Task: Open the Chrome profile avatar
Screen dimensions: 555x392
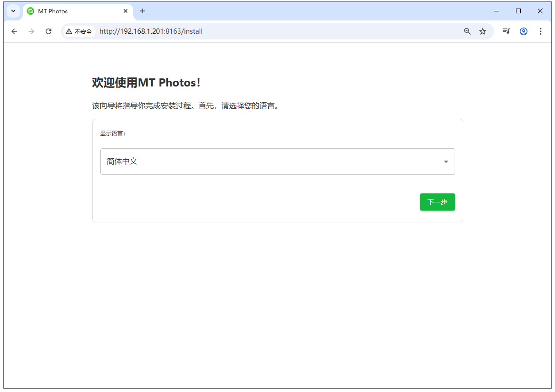Action: (524, 31)
